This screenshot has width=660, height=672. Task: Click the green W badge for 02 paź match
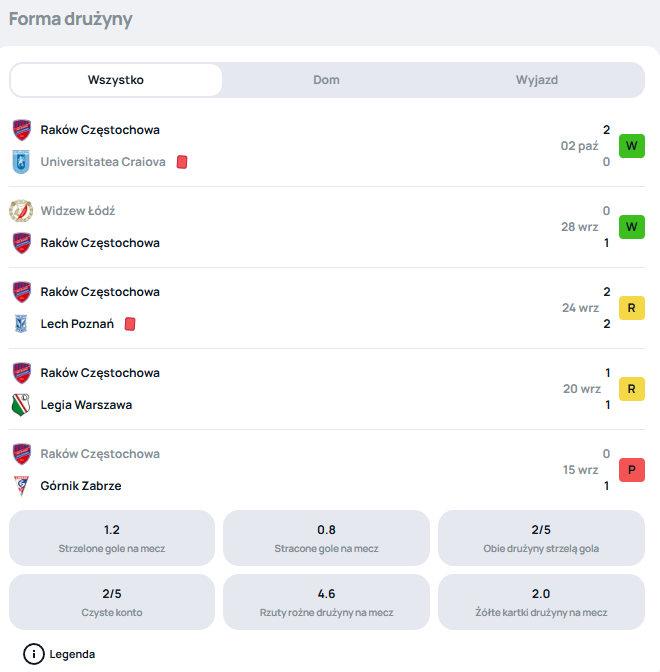[631, 146]
